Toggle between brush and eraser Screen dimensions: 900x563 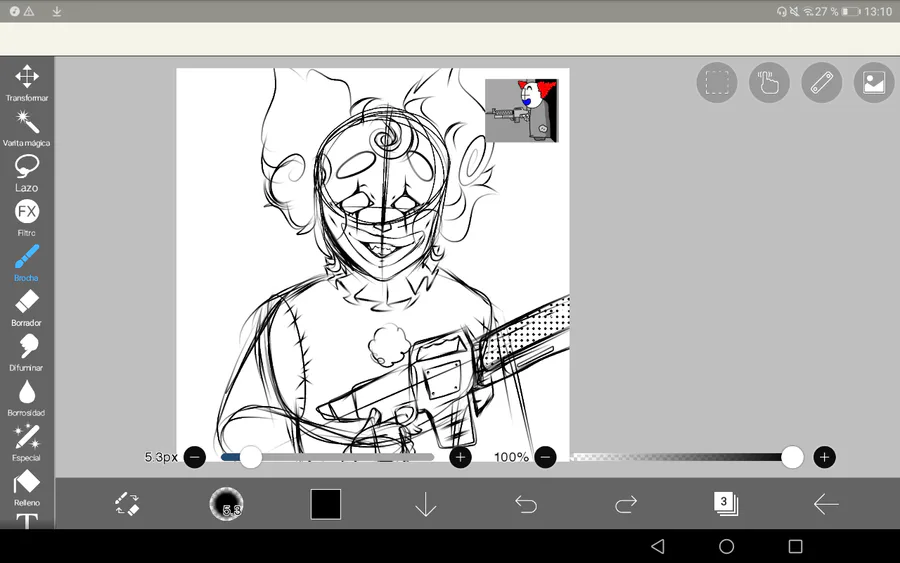coord(127,504)
